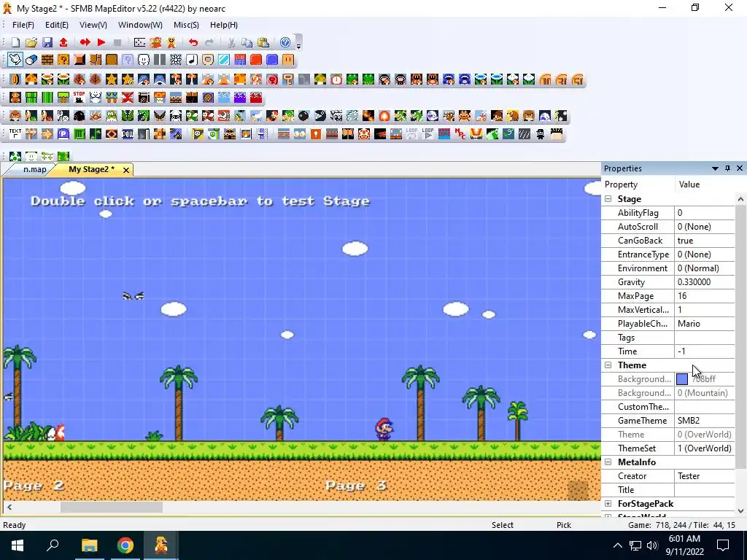Select the Yoshi egg icon in bottom toolbar
747x560 pixels.
click(x=15, y=156)
